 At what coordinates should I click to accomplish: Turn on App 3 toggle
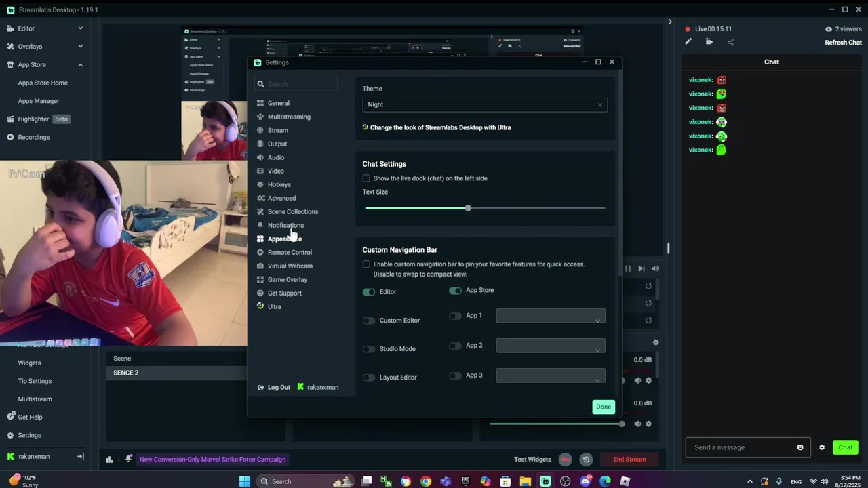455,375
